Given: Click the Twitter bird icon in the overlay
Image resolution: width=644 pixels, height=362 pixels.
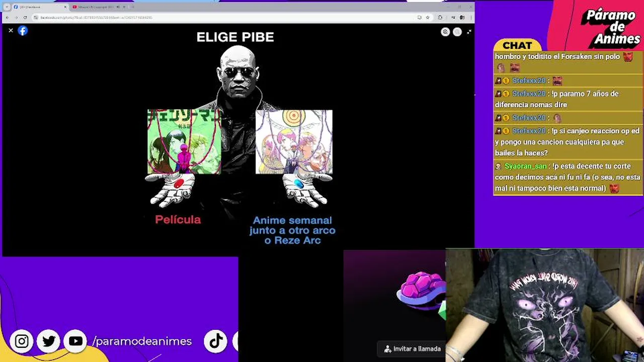Looking at the screenshot, I should click(x=49, y=341).
